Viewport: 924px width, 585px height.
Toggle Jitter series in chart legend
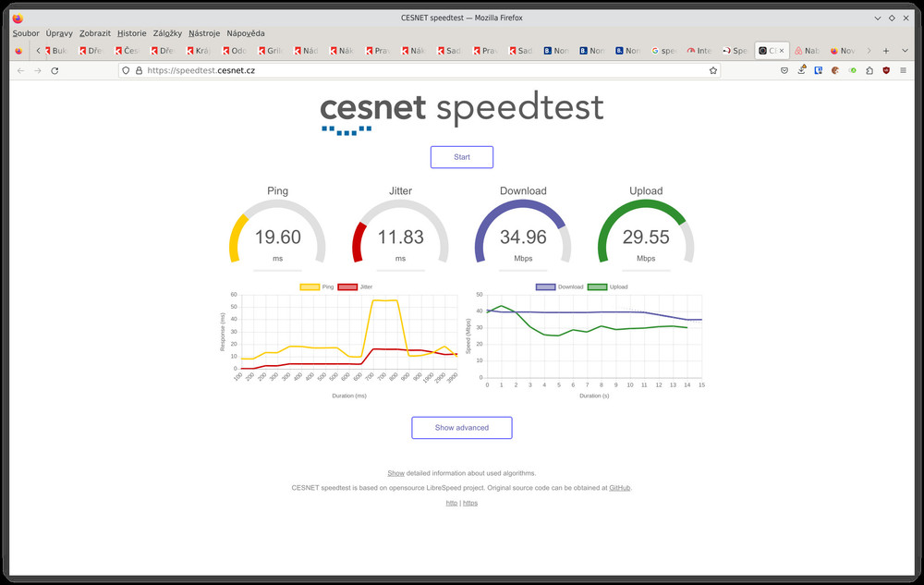tap(356, 286)
